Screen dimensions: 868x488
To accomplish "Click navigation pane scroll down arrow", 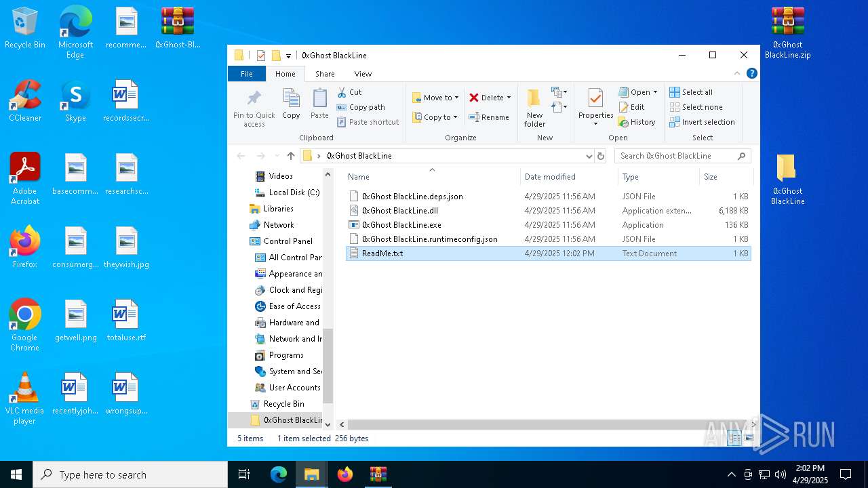I will click(328, 424).
